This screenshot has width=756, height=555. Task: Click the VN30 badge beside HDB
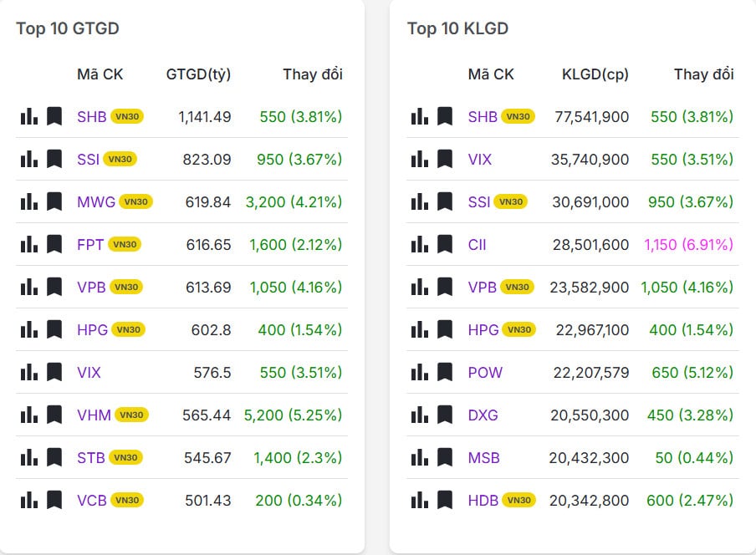[x=519, y=500]
